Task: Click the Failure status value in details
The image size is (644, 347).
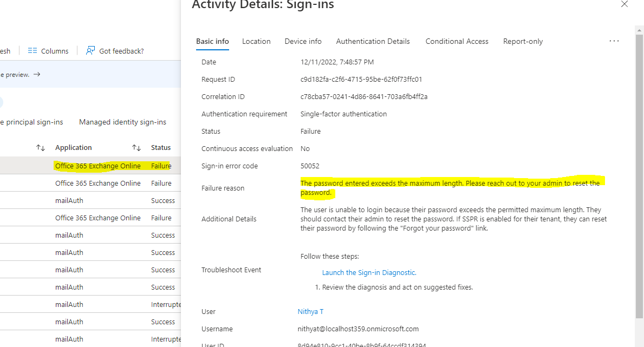Action: click(x=310, y=132)
